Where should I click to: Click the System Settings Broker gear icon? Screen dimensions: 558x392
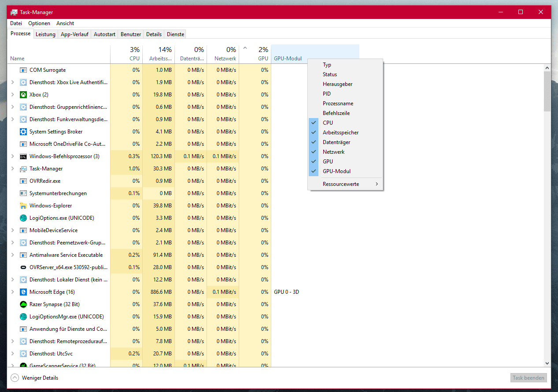[23, 132]
